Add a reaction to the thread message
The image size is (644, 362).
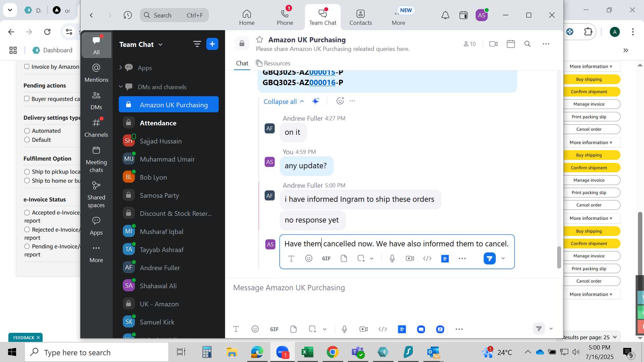pos(340,101)
